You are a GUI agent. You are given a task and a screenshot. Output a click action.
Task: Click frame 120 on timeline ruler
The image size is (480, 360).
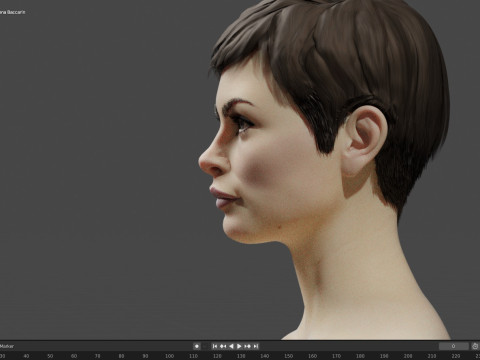[217, 356]
